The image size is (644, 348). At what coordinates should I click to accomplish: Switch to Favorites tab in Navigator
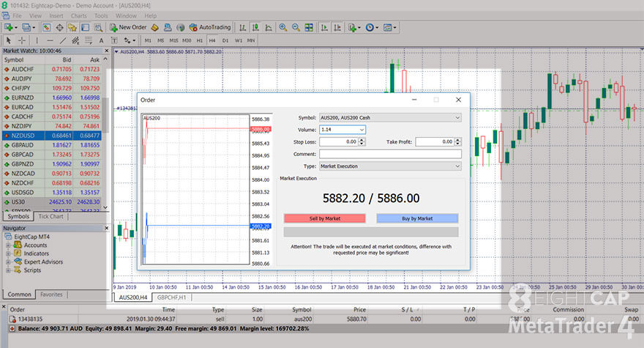(x=51, y=295)
